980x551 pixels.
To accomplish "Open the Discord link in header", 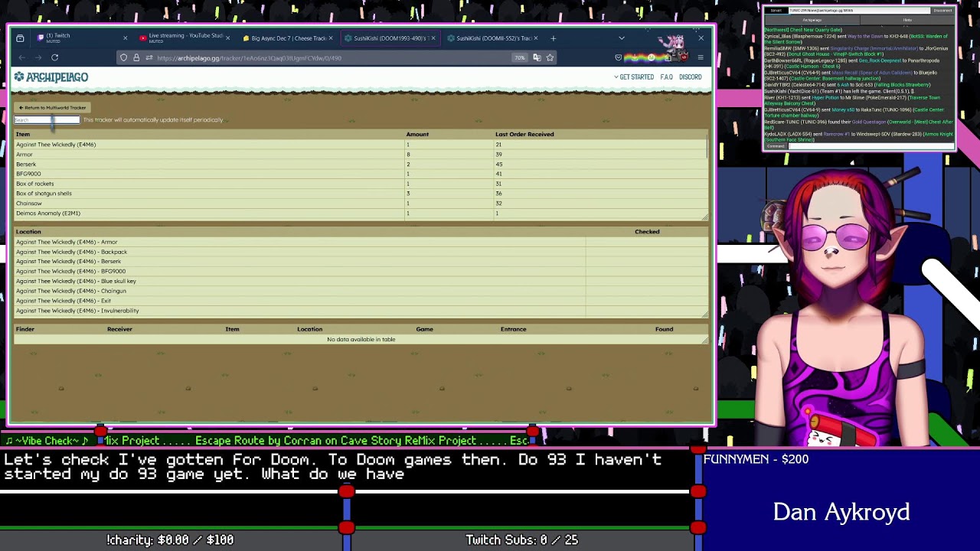I will click(x=690, y=77).
